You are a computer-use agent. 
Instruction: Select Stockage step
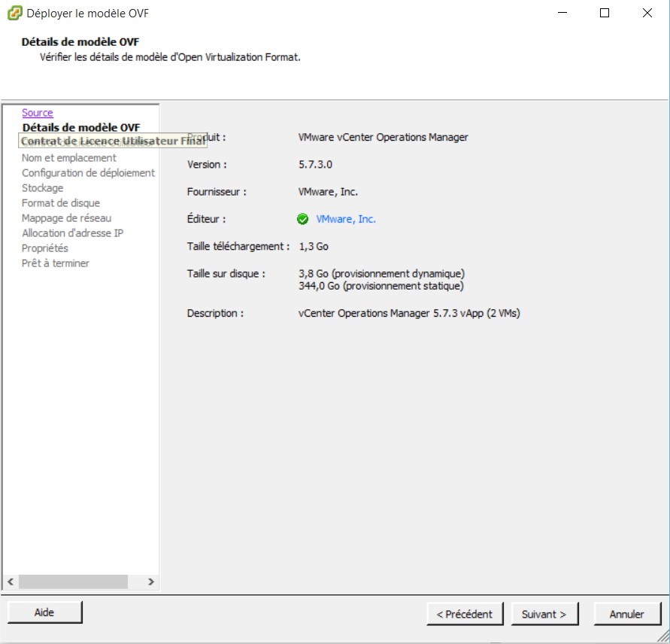point(42,188)
